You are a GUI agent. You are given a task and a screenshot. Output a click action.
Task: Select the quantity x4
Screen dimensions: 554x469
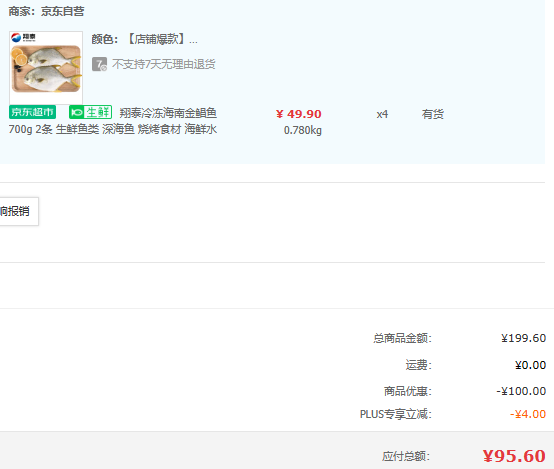click(x=382, y=114)
